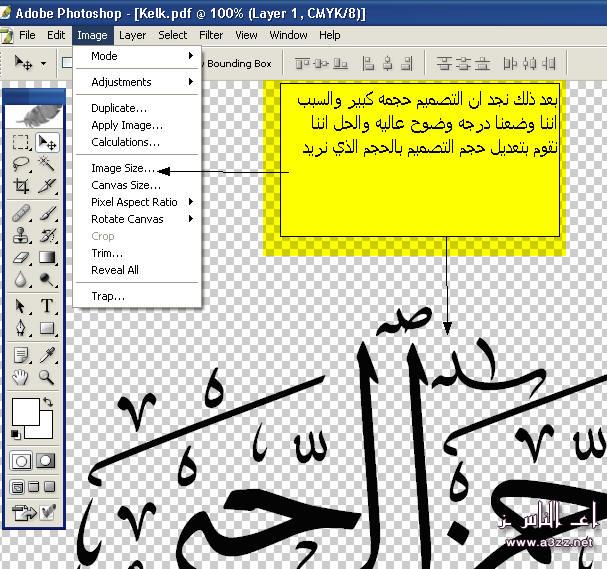Choose Image Size from Image menu
This screenshot has width=607, height=569.
tap(137, 168)
